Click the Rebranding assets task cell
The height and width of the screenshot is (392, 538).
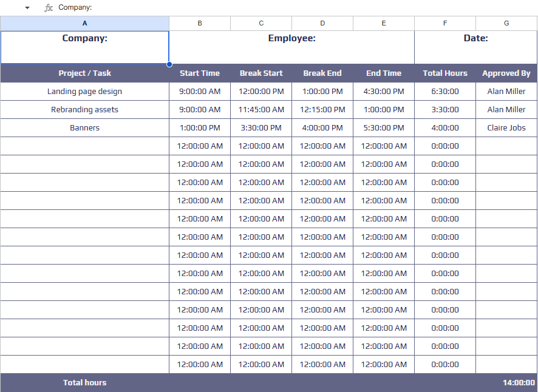[x=84, y=110]
